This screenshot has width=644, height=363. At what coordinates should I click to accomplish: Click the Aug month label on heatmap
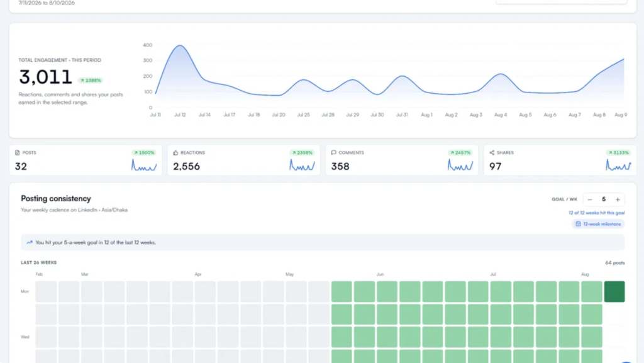585,274
